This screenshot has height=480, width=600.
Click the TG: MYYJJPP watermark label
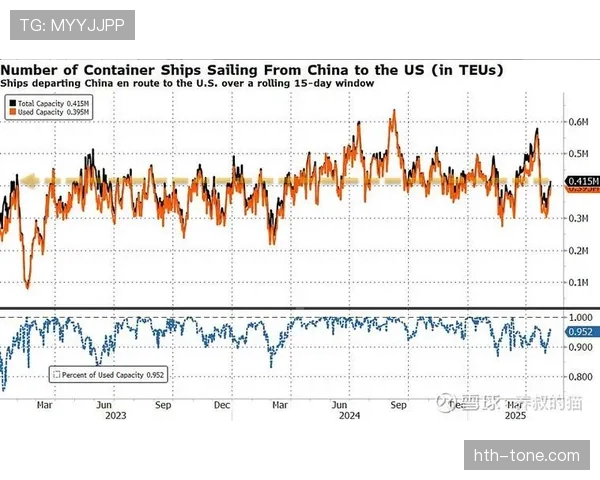point(72,24)
